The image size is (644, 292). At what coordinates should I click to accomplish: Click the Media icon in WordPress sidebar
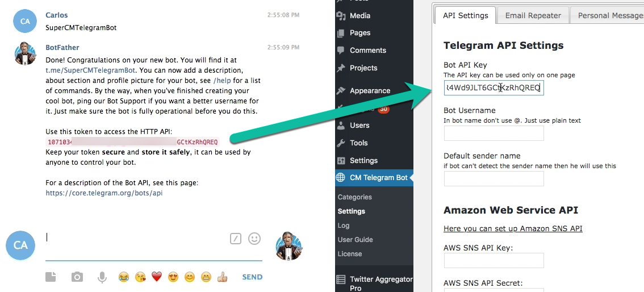tap(341, 15)
